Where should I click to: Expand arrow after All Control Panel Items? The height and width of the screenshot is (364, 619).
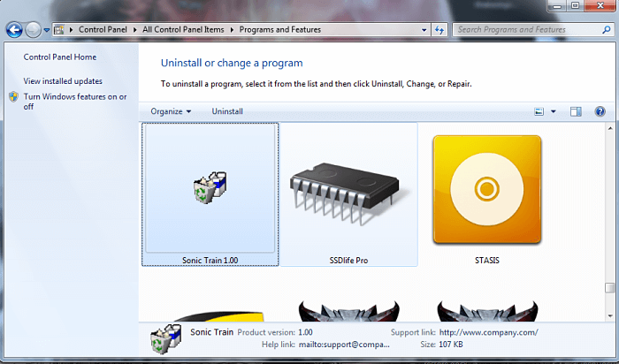click(x=232, y=29)
